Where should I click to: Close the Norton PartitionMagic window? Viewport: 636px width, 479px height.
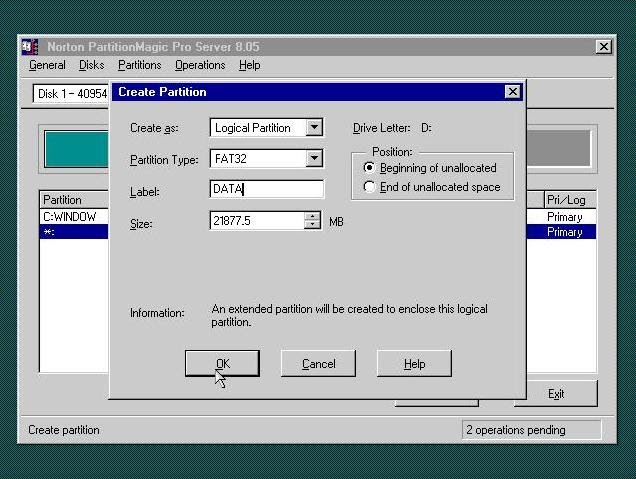pos(604,47)
